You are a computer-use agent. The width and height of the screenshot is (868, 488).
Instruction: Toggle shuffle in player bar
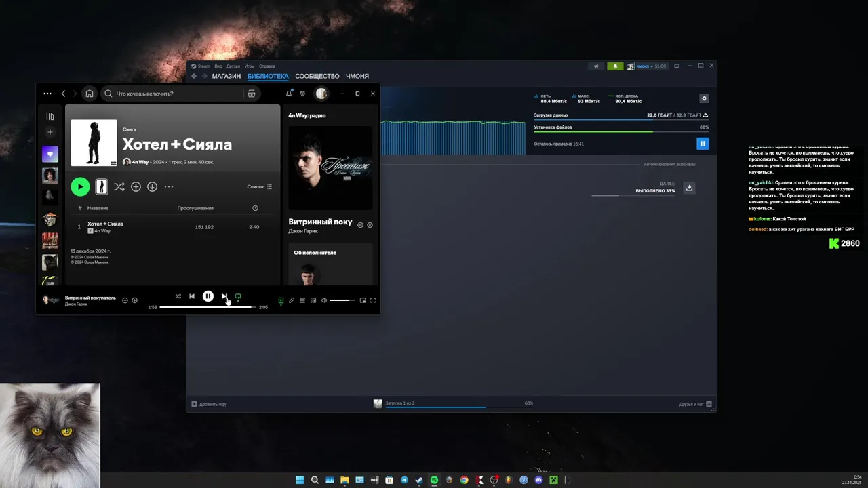click(178, 296)
